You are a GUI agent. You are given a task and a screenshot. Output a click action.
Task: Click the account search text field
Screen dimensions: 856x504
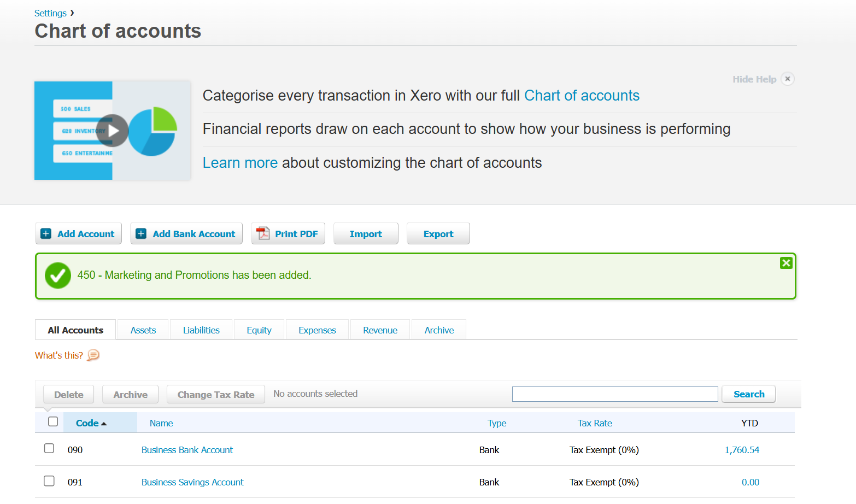[615, 394]
